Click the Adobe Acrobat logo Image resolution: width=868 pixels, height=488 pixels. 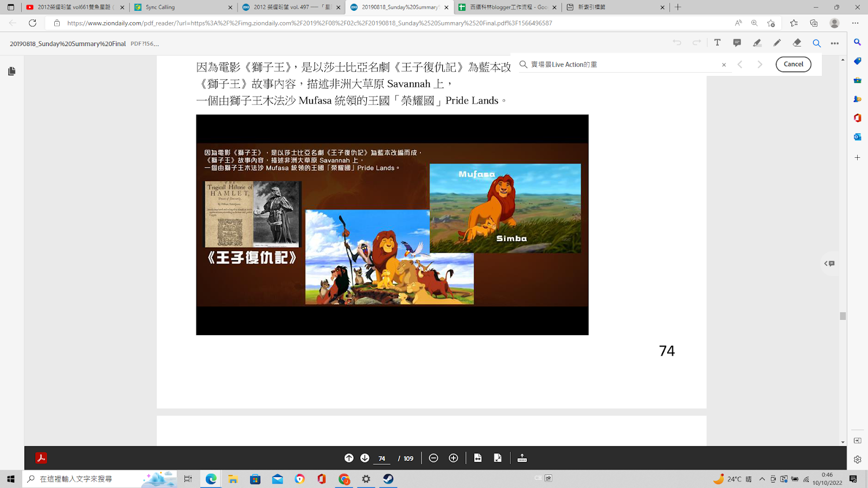click(x=41, y=458)
